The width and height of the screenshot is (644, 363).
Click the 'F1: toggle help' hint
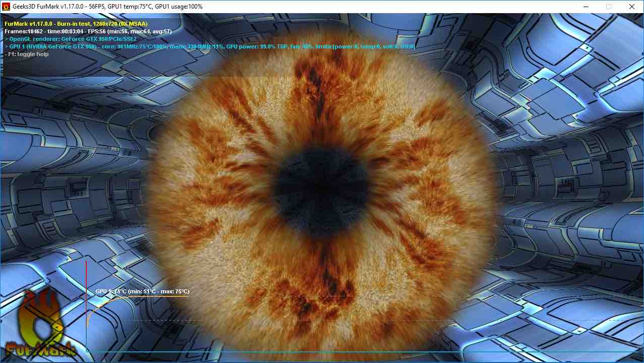(26, 54)
